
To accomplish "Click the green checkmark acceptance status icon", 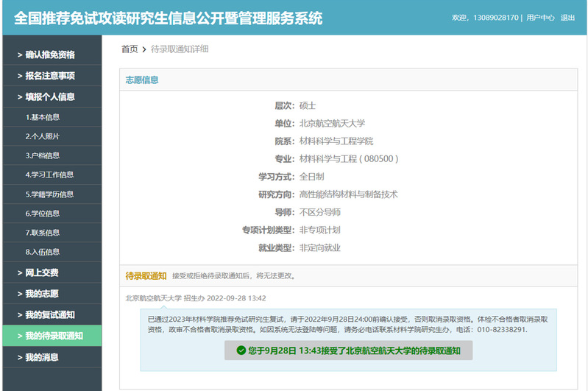I will 241,351.
